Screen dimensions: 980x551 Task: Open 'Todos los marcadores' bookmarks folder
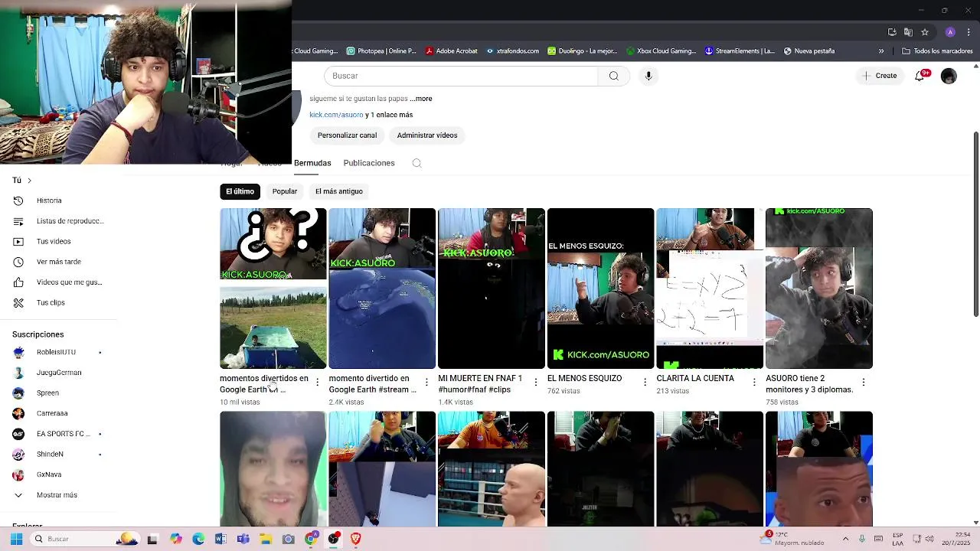click(x=938, y=51)
